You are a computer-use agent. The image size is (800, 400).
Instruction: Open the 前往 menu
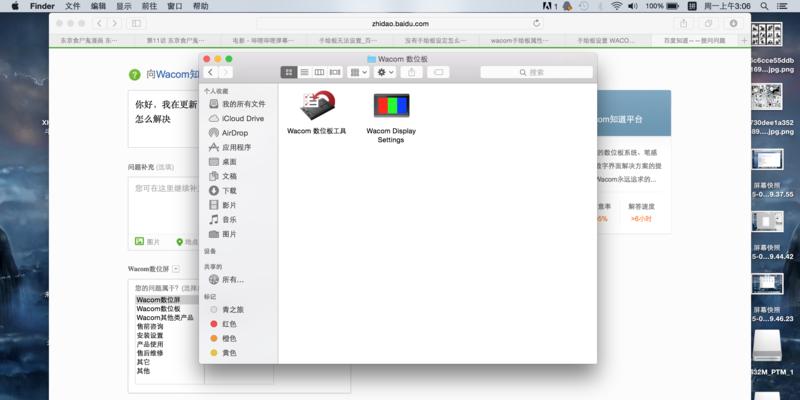coord(149,6)
